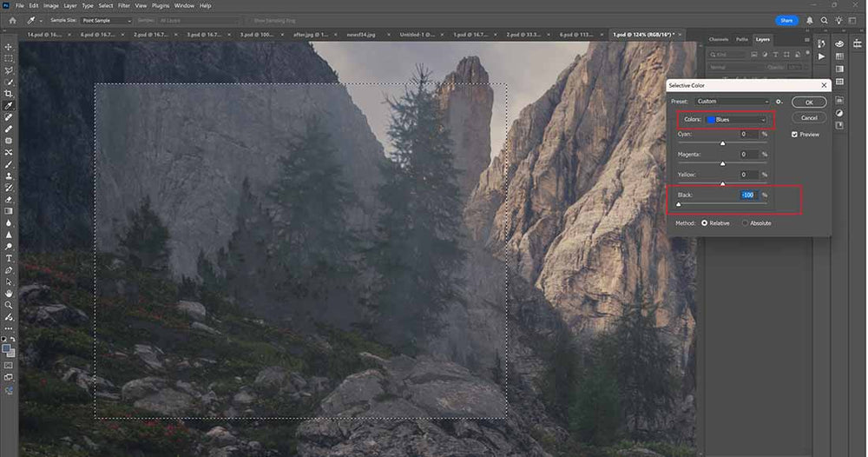Close the Selective Color dialog

pyautogui.click(x=824, y=85)
